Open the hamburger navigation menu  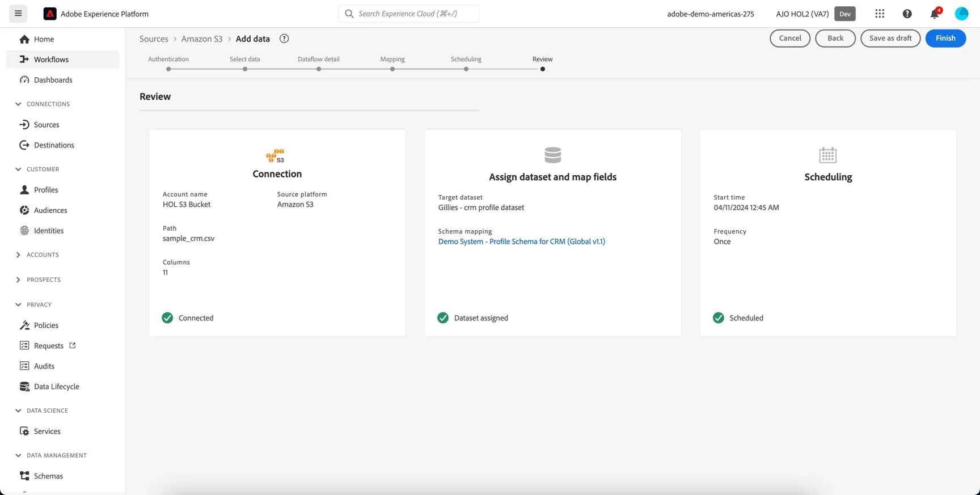pyautogui.click(x=18, y=14)
